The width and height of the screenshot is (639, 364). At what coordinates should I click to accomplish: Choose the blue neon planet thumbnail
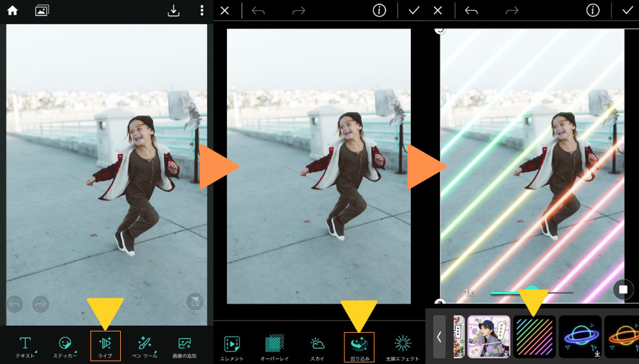pyautogui.click(x=580, y=337)
